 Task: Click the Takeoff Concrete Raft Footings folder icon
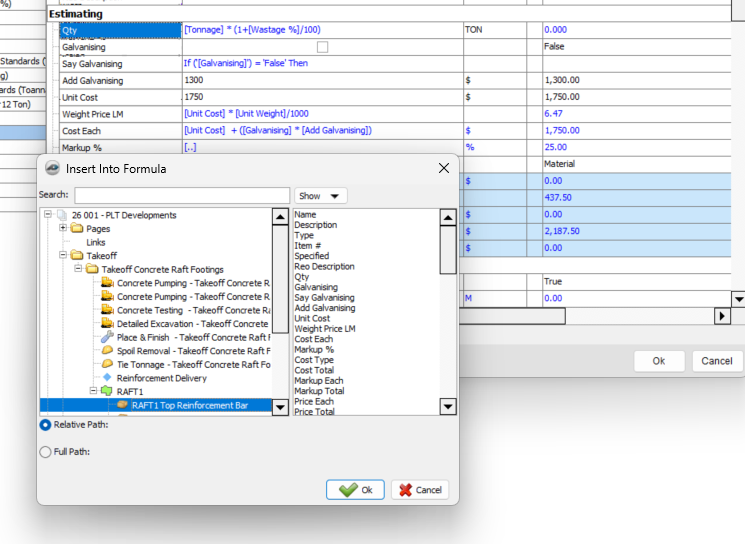(92, 270)
